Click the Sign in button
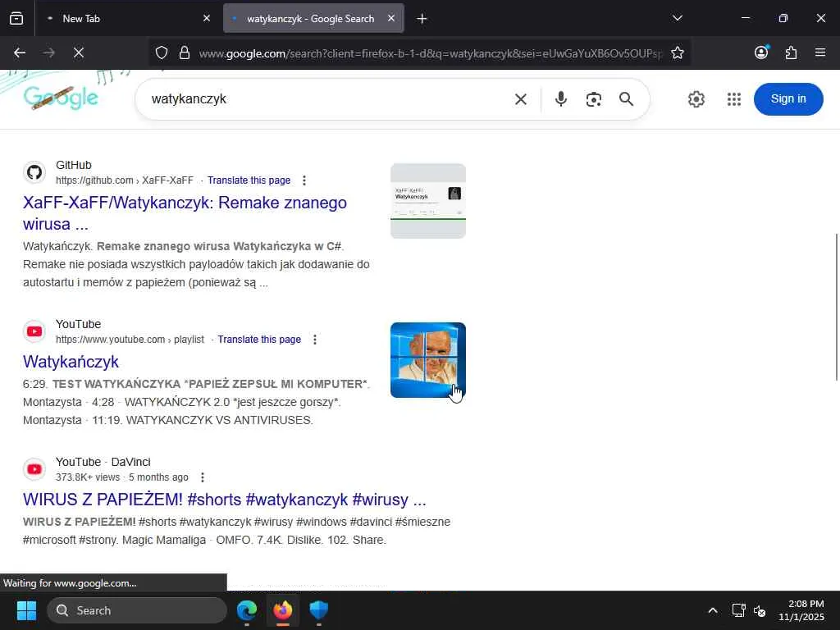 tap(788, 99)
